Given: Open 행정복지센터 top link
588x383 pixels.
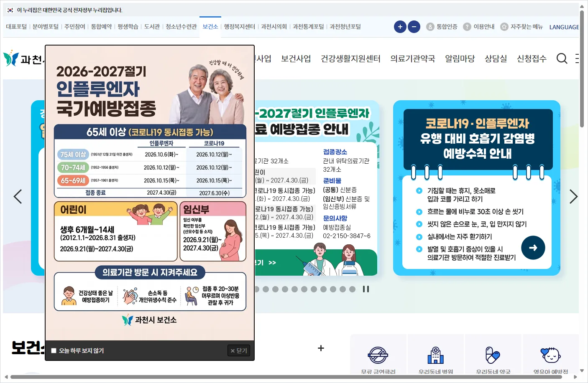Looking at the screenshot, I should coord(239,27).
